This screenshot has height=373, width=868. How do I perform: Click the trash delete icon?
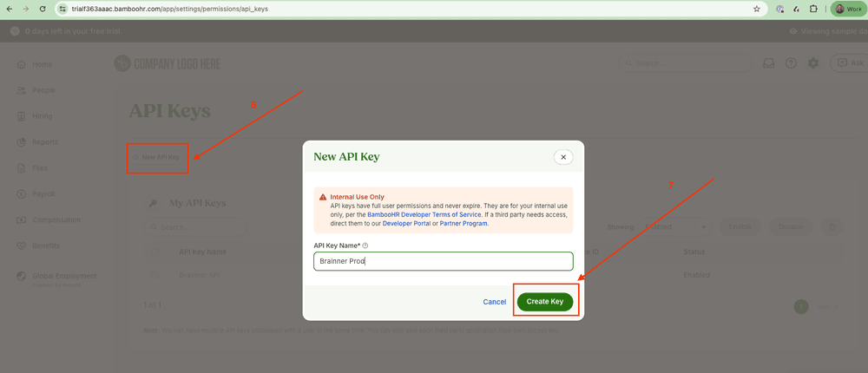[832, 227]
